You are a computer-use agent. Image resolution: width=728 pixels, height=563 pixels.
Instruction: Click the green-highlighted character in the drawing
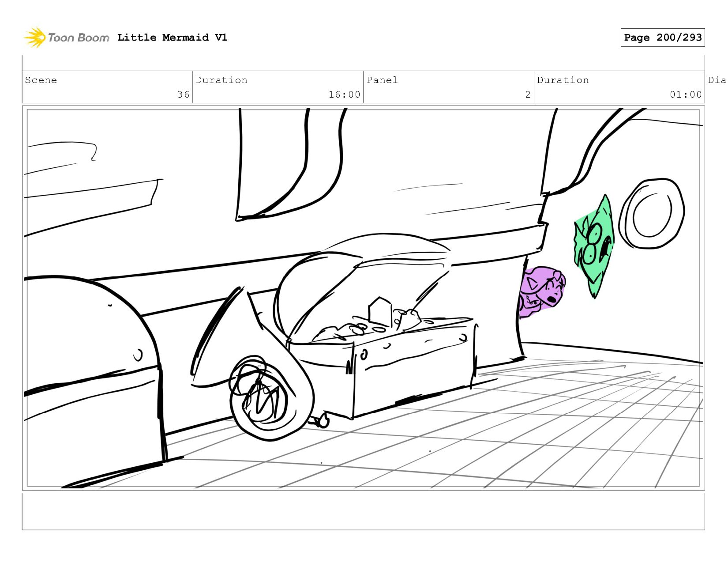594,246
